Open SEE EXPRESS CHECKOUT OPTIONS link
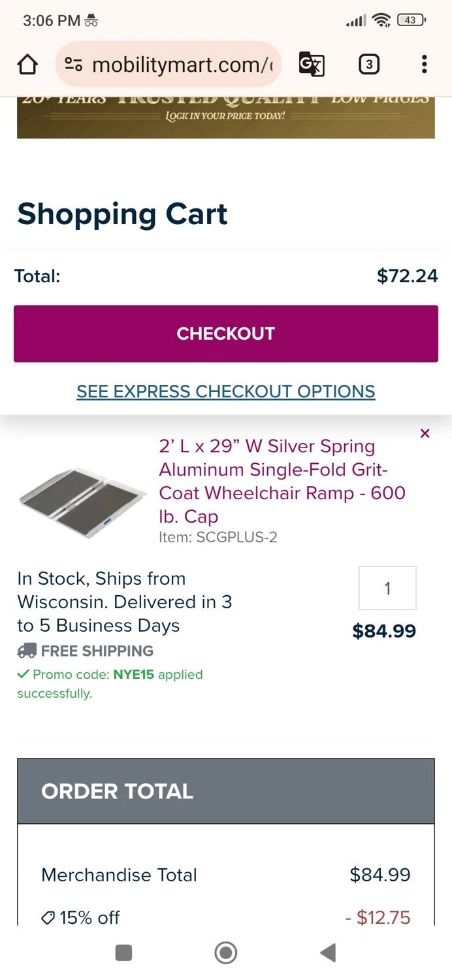The image size is (452, 980). pyautogui.click(x=226, y=391)
